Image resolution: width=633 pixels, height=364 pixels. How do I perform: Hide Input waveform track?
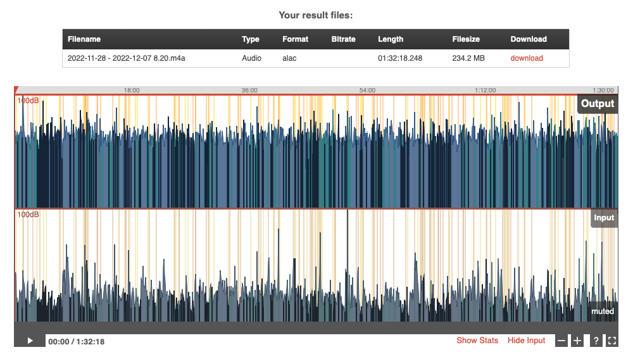[x=527, y=340]
